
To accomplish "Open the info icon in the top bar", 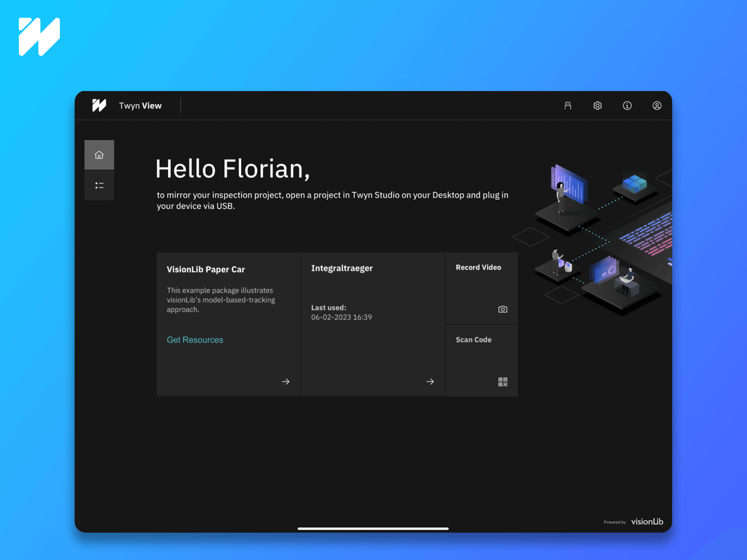I will point(627,106).
